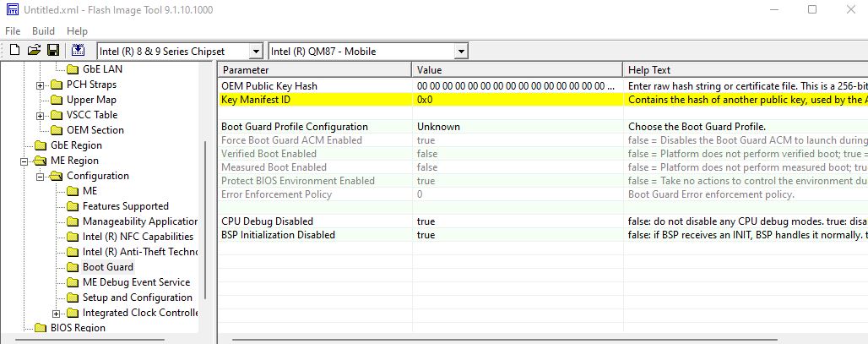This screenshot has height=344, width=868.
Task: Click the Build image toolbar icon
Action: click(78, 51)
